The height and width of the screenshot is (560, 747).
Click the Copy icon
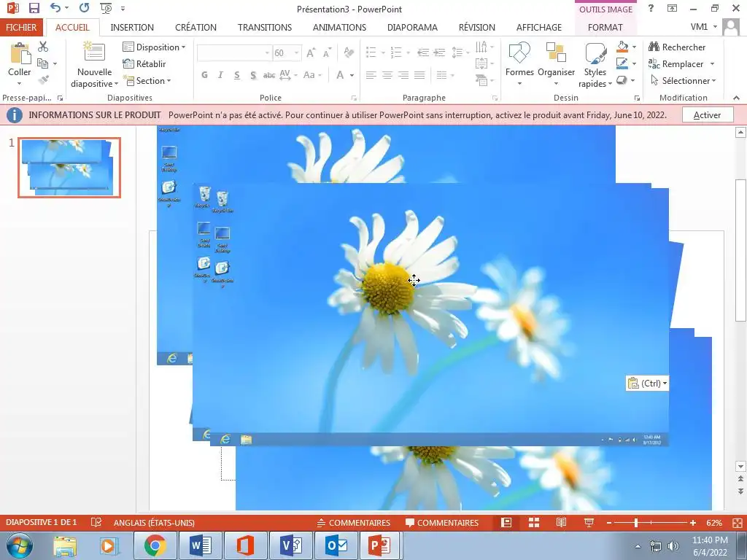(42, 63)
